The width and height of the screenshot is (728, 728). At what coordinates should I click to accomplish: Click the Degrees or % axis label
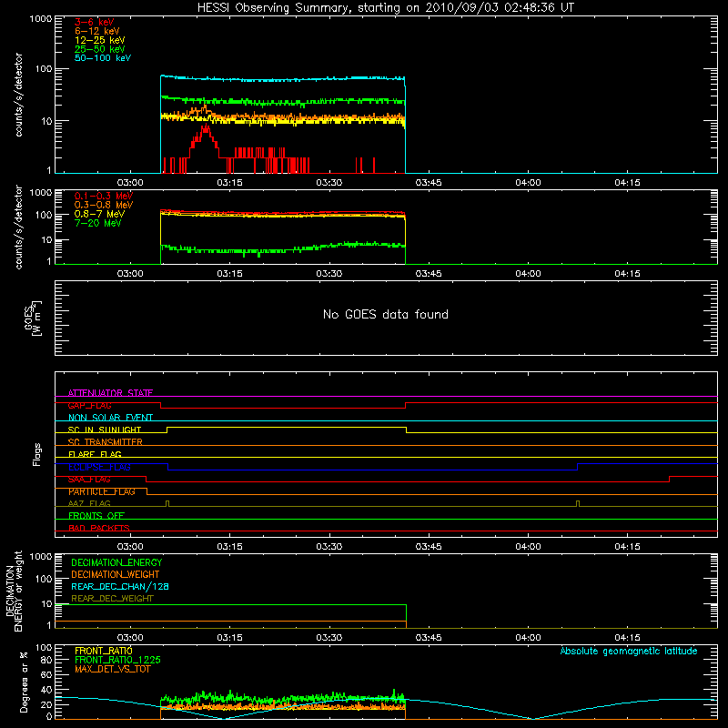coord(25,682)
